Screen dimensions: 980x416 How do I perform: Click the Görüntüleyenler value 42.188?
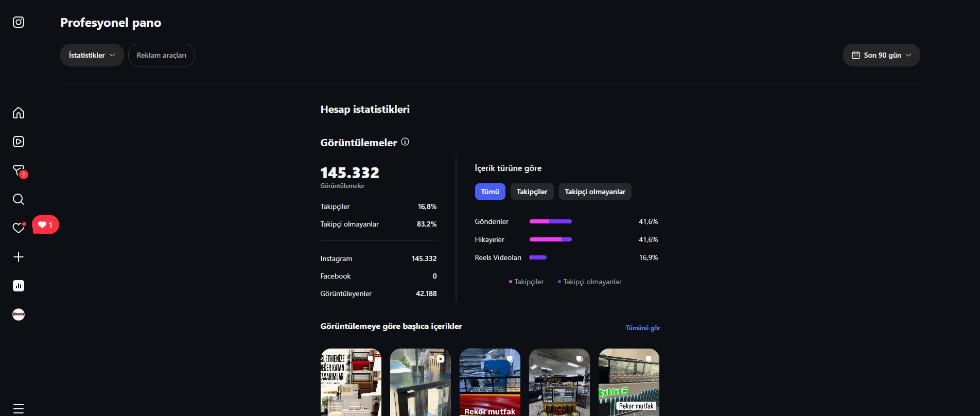click(x=426, y=293)
